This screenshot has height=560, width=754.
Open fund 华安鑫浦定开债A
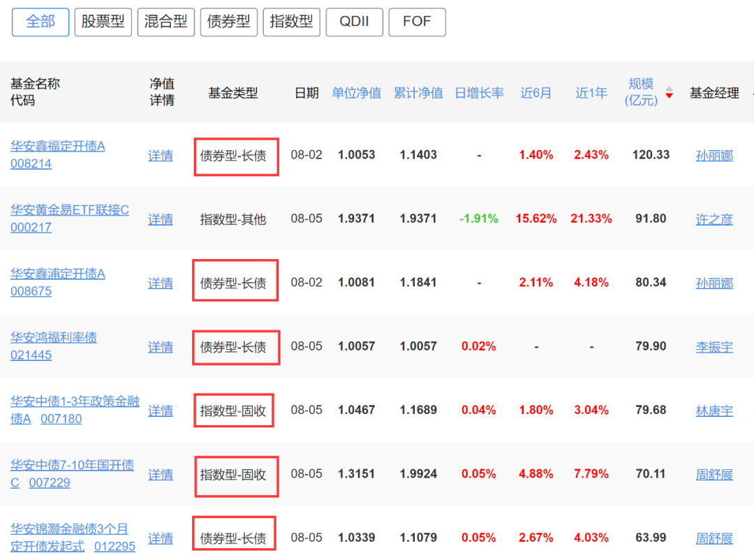click(x=58, y=274)
